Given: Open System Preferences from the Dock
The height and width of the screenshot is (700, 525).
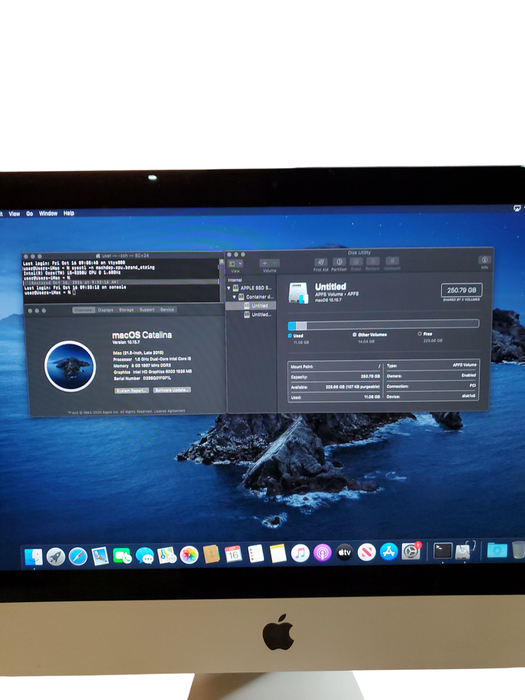Looking at the screenshot, I should [411, 552].
